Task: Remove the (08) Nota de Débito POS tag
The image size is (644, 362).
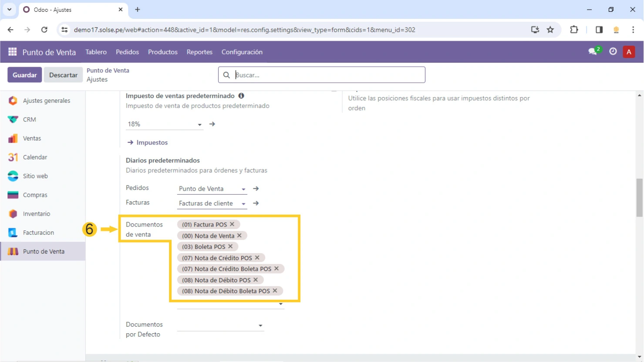Action: pos(256,280)
